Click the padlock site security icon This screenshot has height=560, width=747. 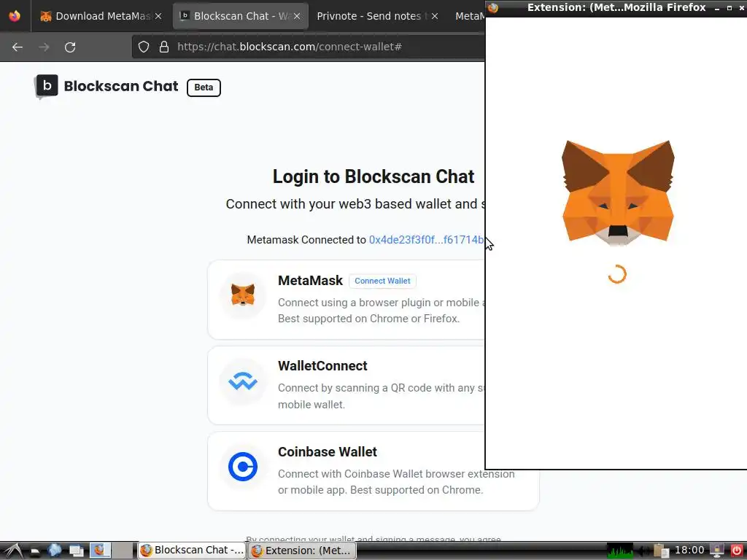164,47
